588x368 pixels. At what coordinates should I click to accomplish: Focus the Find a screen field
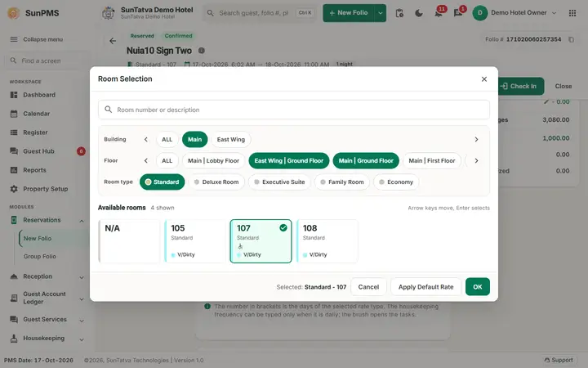pos(46,61)
